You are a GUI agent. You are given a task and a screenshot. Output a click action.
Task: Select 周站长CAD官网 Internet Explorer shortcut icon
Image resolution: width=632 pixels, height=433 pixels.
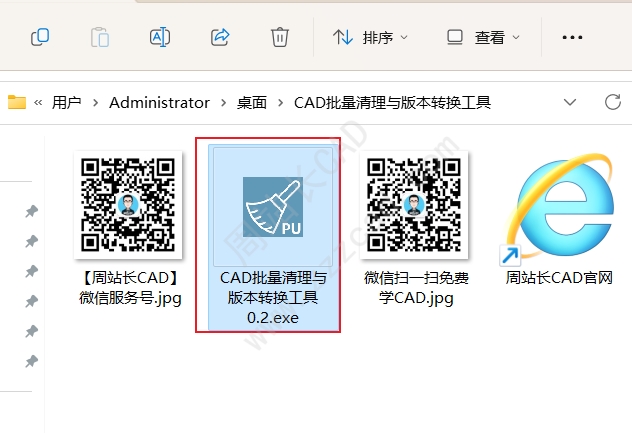tap(559, 208)
